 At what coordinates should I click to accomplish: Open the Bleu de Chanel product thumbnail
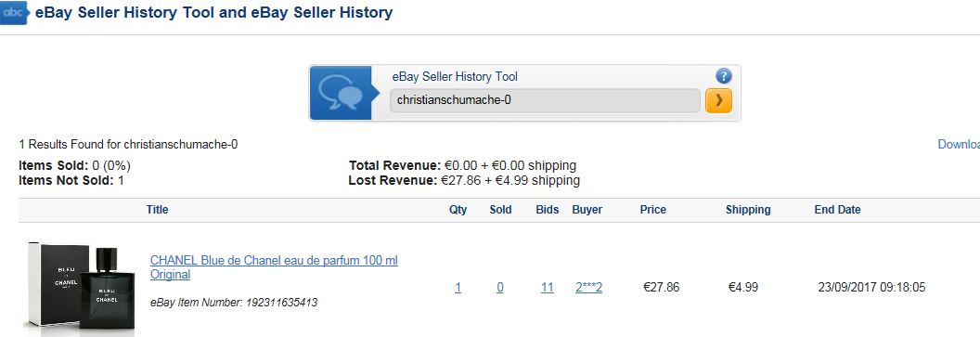(81, 287)
